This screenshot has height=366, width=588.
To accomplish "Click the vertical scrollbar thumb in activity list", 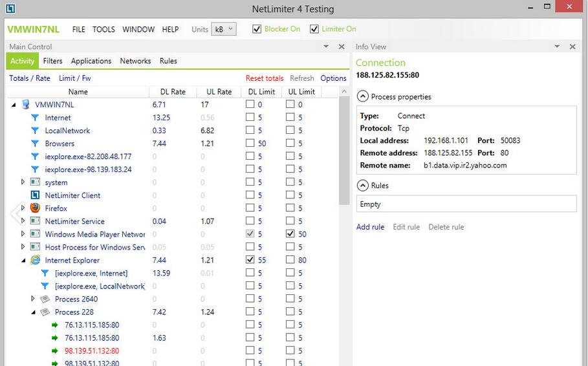I will coord(344,151).
